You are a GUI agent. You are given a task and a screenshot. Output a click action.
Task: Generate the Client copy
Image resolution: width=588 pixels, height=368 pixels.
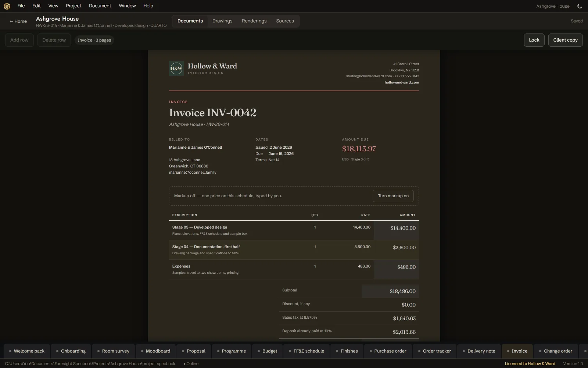coord(565,40)
